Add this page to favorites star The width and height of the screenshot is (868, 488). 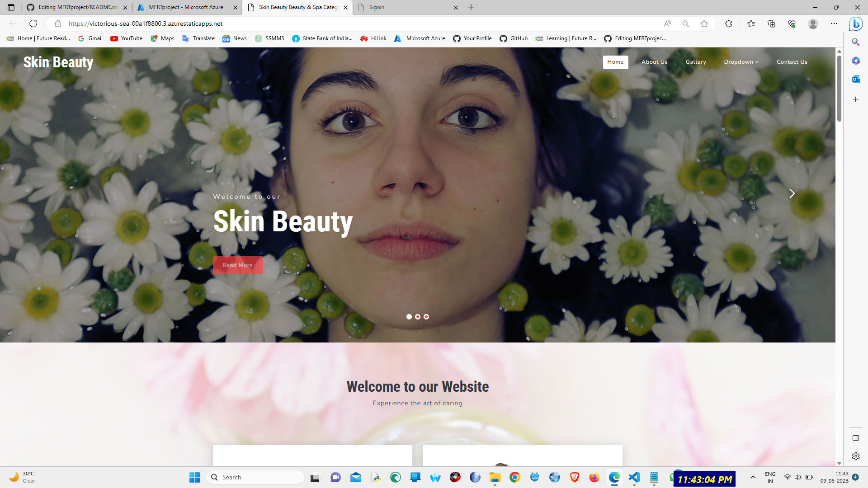(704, 23)
